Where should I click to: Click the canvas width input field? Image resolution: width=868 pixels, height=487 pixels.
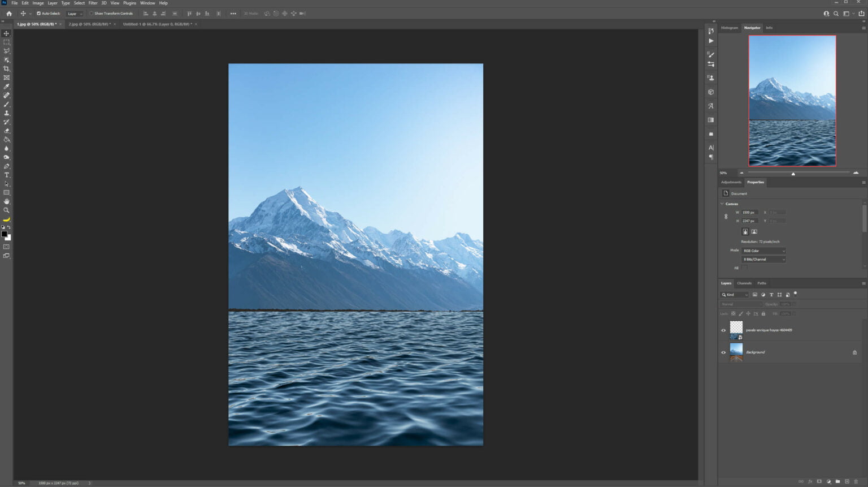[x=750, y=213]
